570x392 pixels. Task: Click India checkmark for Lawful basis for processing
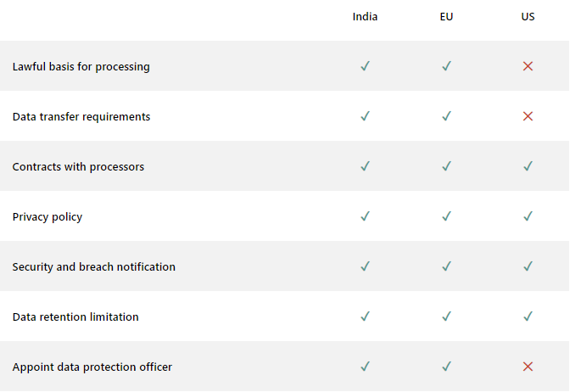pyautogui.click(x=365, y=66)
